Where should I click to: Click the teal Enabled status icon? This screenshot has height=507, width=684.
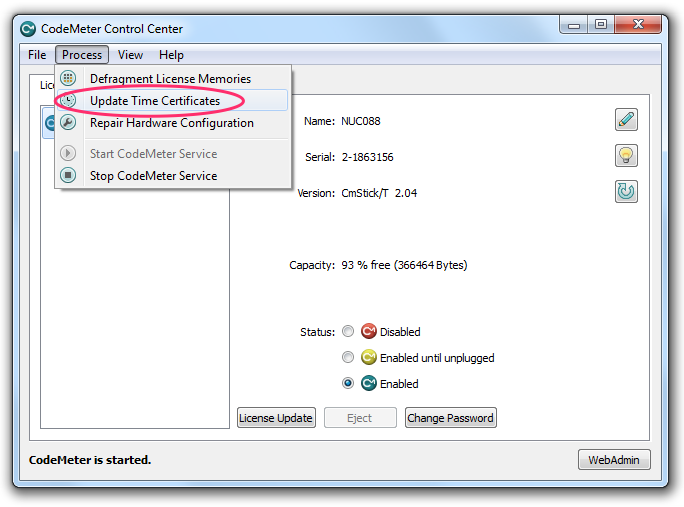click(369, 384)
